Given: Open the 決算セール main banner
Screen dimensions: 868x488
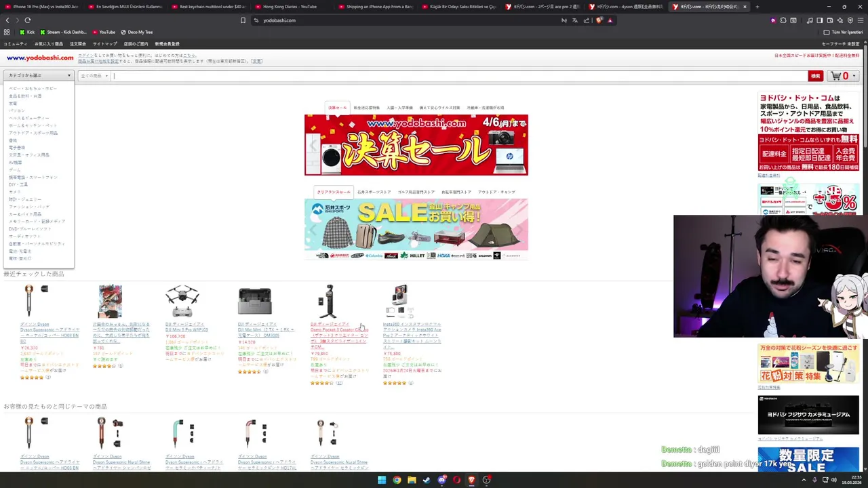Looking at the screenshot, I should [416, 145].
